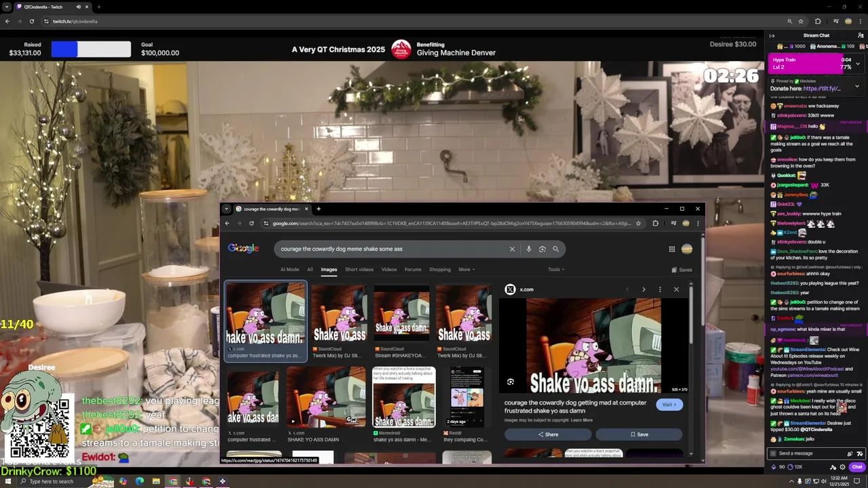
Task: Reload the Twitch page
Action: tap(31, 21)
